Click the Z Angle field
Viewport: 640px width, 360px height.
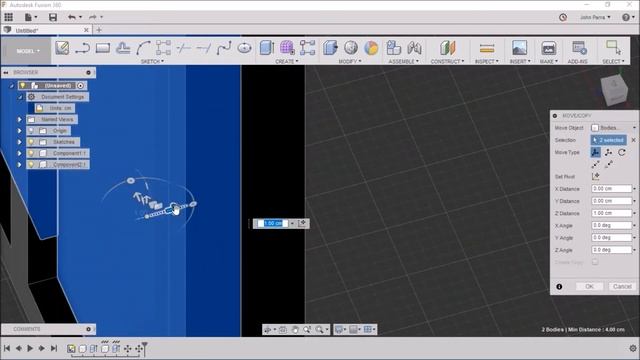point(612,250)
